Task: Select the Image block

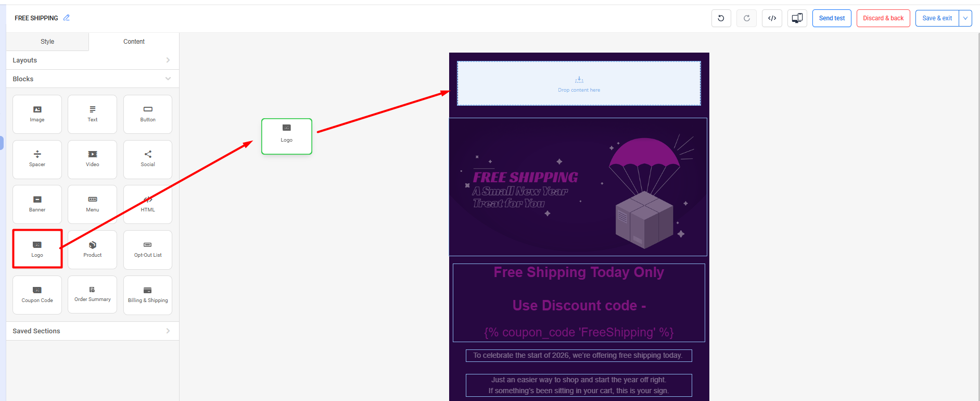Action: 37,114
